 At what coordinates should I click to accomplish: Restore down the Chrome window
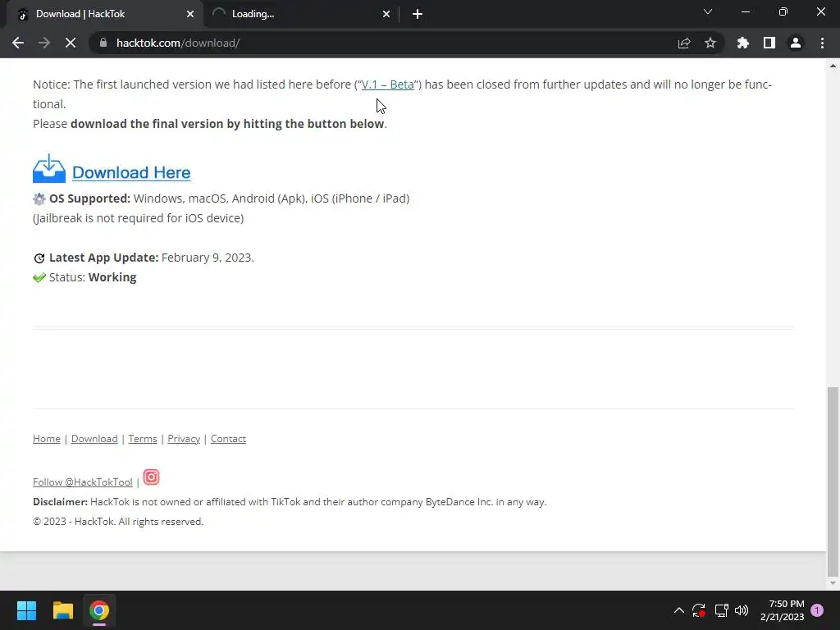(783, 11)
